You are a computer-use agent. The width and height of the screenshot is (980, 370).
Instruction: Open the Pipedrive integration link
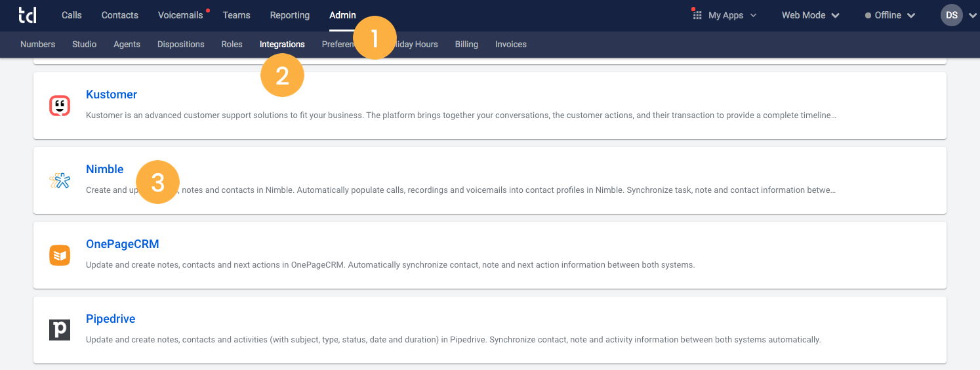(111, 319)
